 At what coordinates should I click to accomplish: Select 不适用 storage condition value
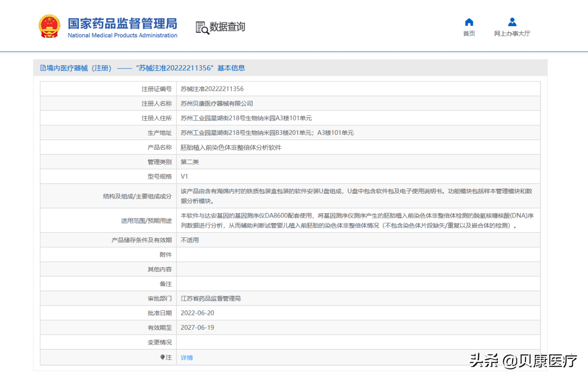coord(190,240)
